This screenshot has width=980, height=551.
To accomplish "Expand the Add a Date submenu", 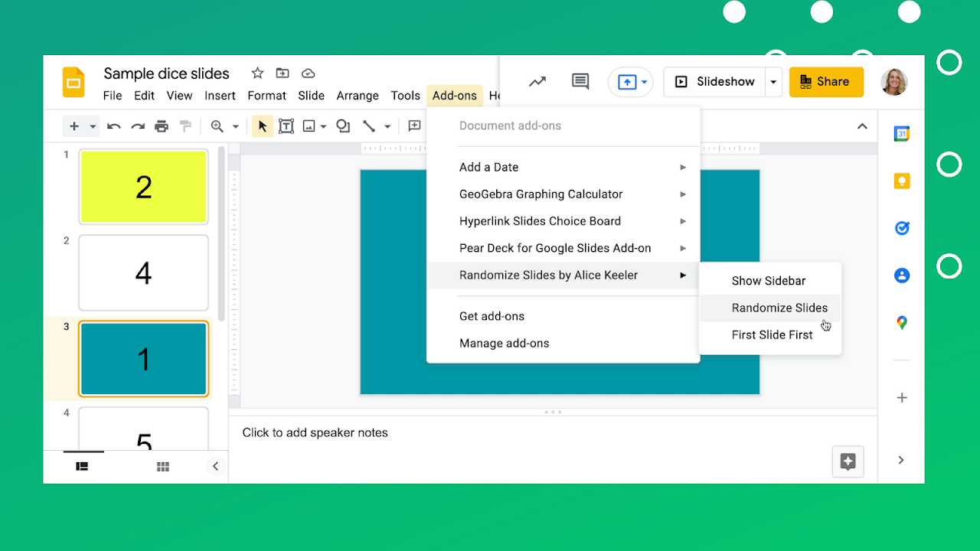I will click(563, 168).
